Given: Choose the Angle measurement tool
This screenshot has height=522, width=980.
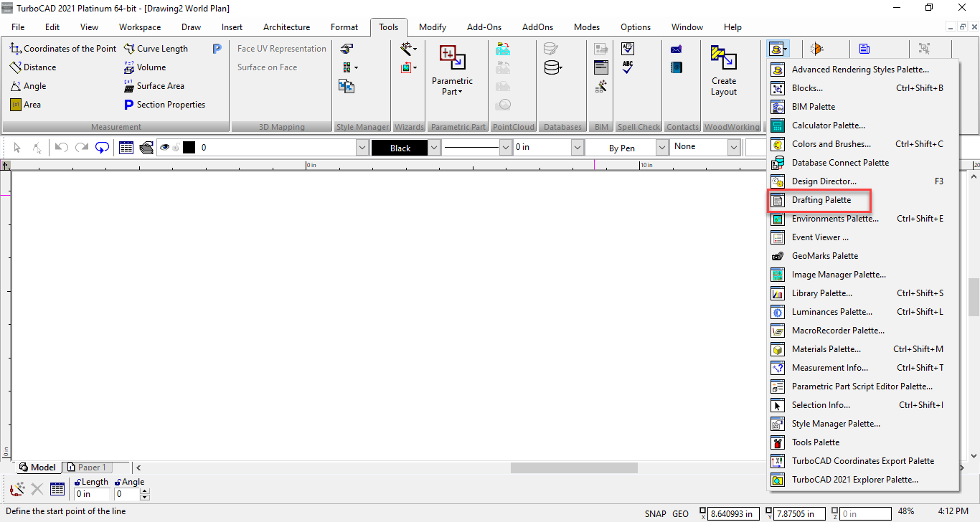Looking at the screenshot, I should point(28,86).
